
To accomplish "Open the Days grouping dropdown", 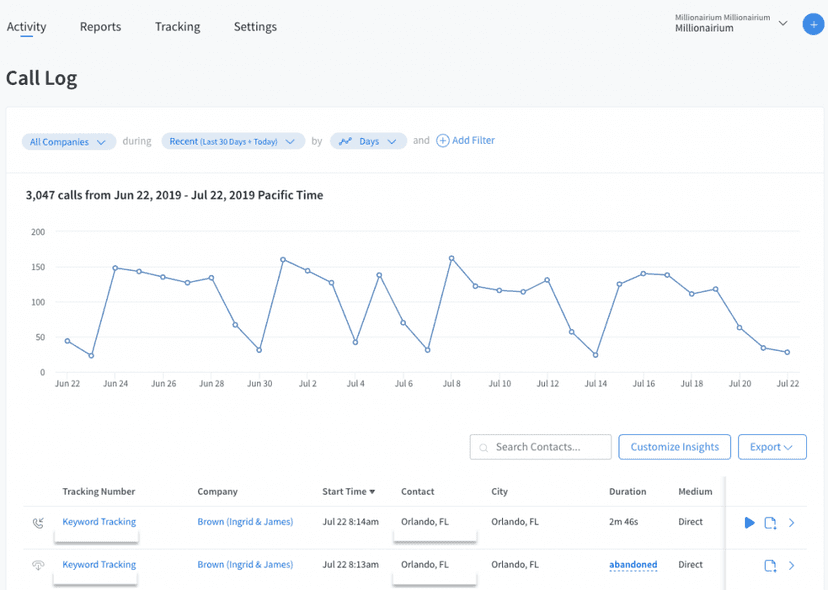I will (369, 141).
